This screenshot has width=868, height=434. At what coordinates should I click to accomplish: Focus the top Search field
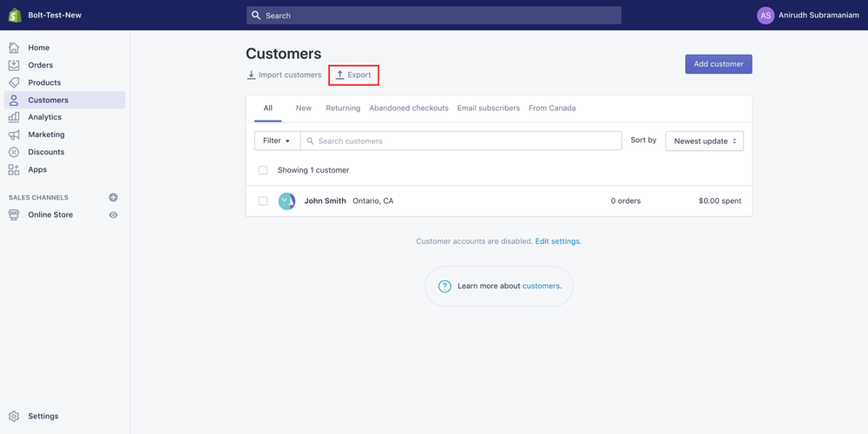(433, 16)
